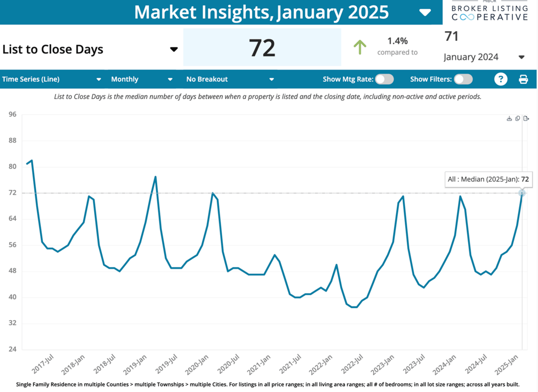Print the report with printer icon
The height and width of the screenshot is (392, 538).
pyautogui.click(x=523, y=79)
